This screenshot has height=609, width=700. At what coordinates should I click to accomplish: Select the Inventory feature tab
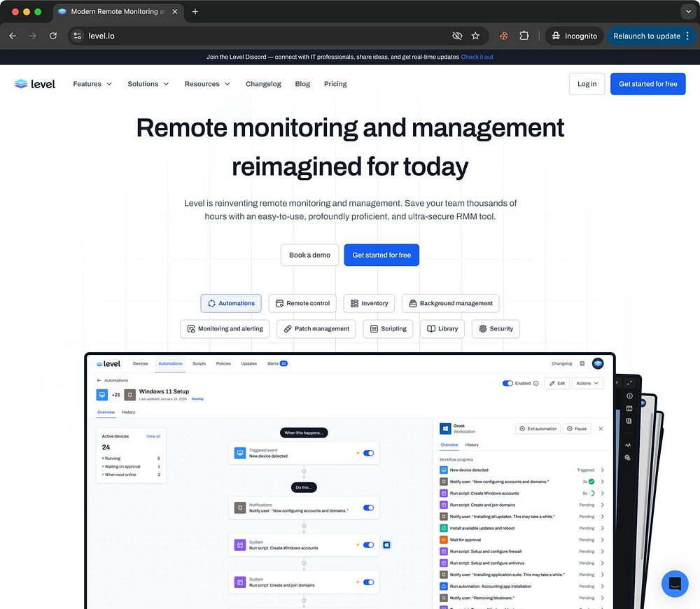369,303
